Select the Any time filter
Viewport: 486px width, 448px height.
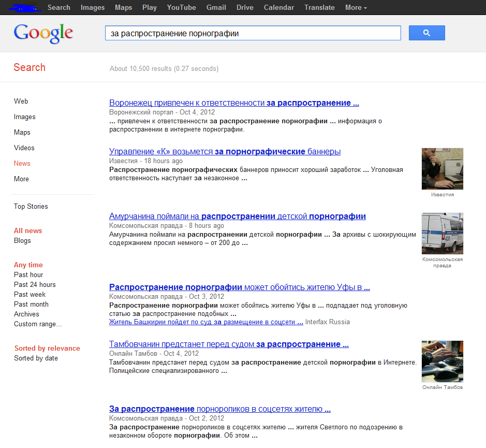(x=28, y=265)
